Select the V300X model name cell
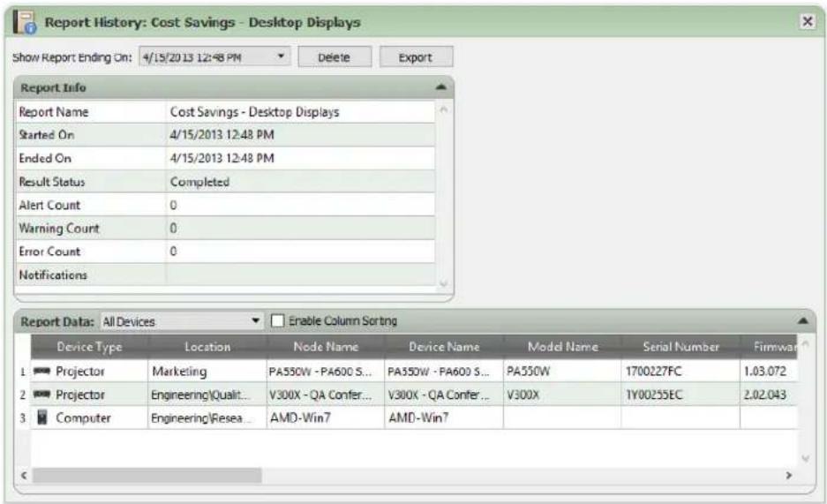 click(x=563, y=395)
